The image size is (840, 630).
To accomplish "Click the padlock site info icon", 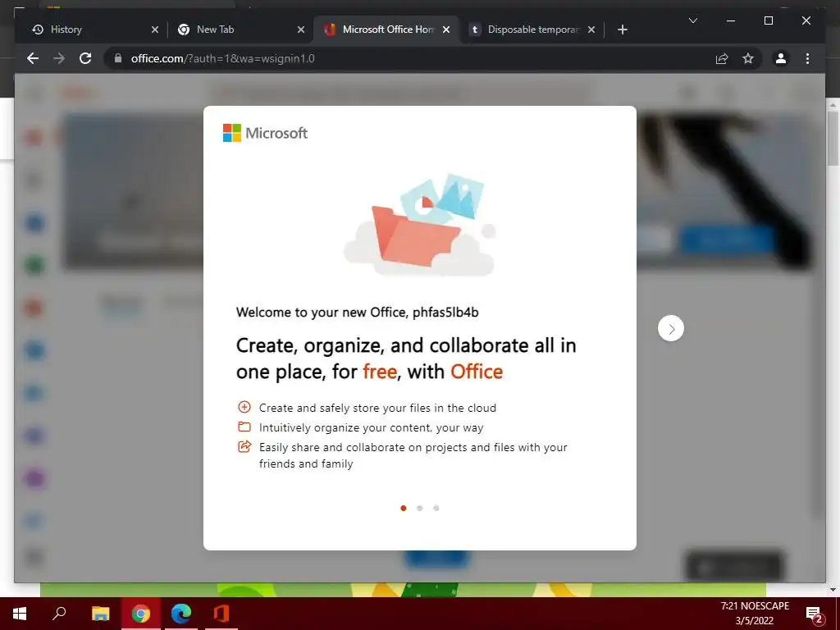I will (118, 58).
